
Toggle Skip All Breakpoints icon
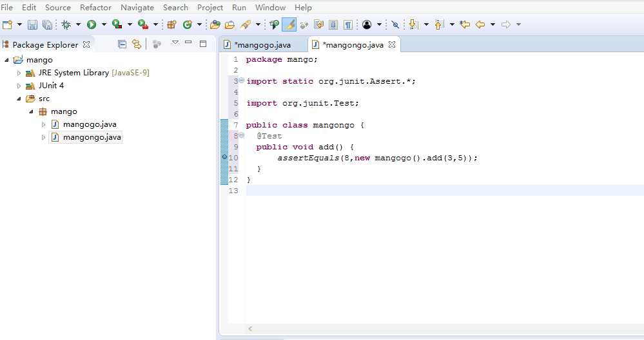[x=395, y=24]
